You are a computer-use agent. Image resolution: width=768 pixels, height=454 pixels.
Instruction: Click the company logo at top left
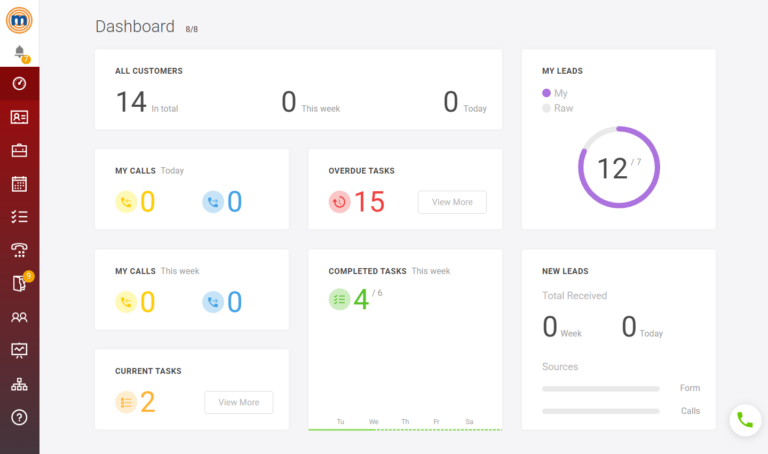(19, 19)
